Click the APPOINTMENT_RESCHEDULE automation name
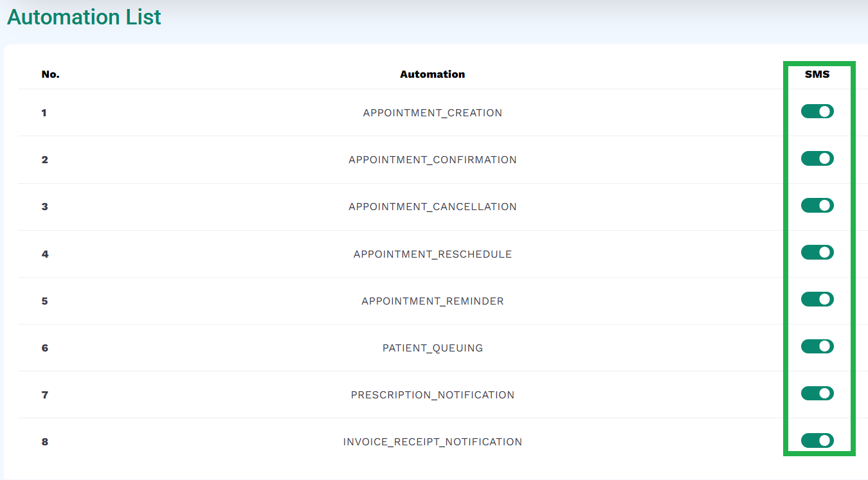 pyautogui.click(x=433, y=254)
